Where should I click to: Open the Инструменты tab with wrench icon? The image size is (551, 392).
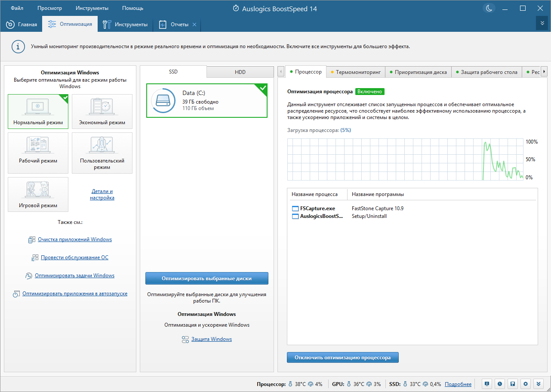125,24
